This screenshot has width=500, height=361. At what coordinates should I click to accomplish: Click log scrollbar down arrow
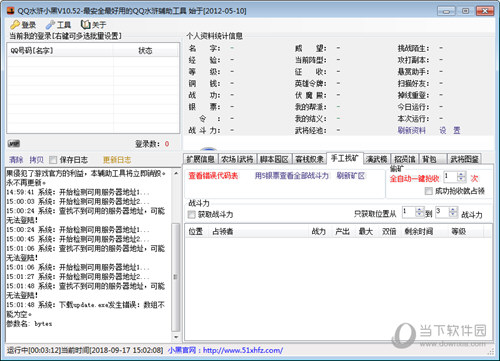click(176, 337)
